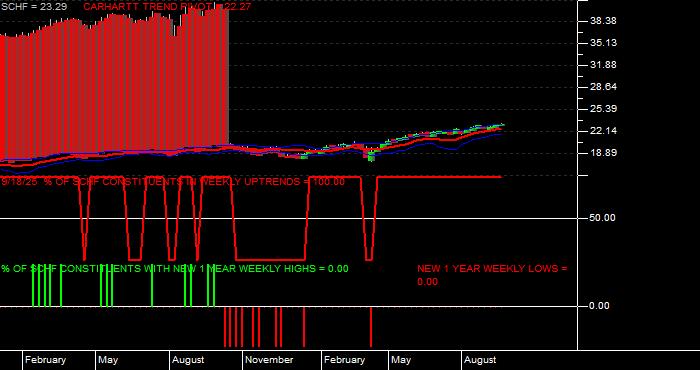Click the first February date label

coord(45,360)
